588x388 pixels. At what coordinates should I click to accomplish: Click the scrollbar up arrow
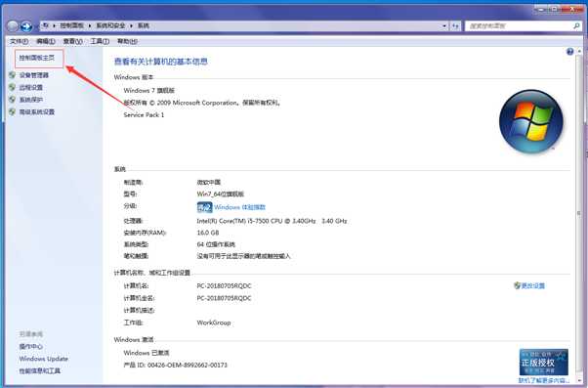(x=580, y=51)
